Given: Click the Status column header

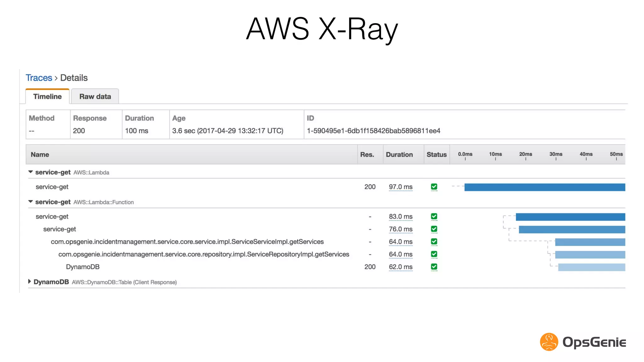Looking at the screenshot, I should (436, 155).
